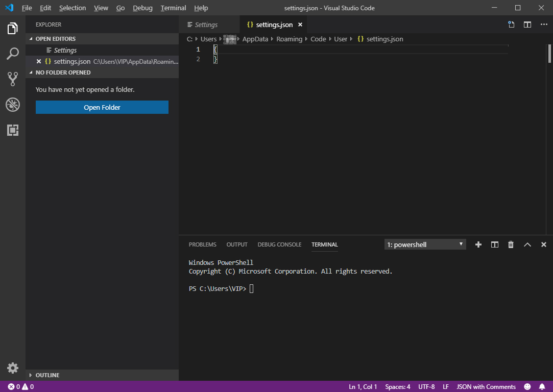This screenshot has width=553, height=392.
Task: Click LF end-of-line indicator
Action: click(x=446, y=387)
